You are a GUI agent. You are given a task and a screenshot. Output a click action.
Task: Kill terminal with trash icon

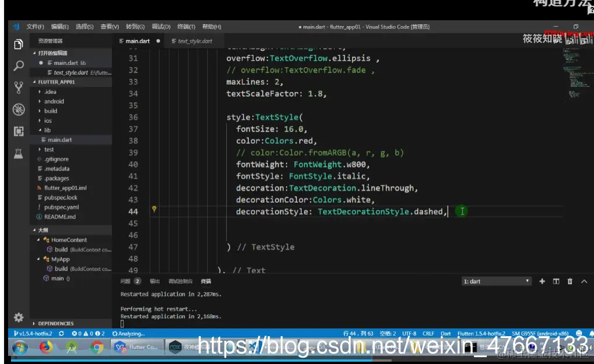570,281
